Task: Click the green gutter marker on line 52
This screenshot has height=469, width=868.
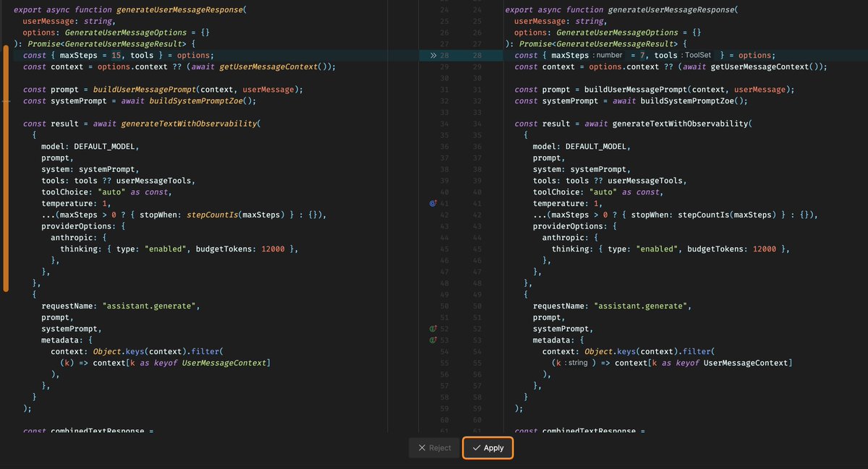Action: (433, 329)
